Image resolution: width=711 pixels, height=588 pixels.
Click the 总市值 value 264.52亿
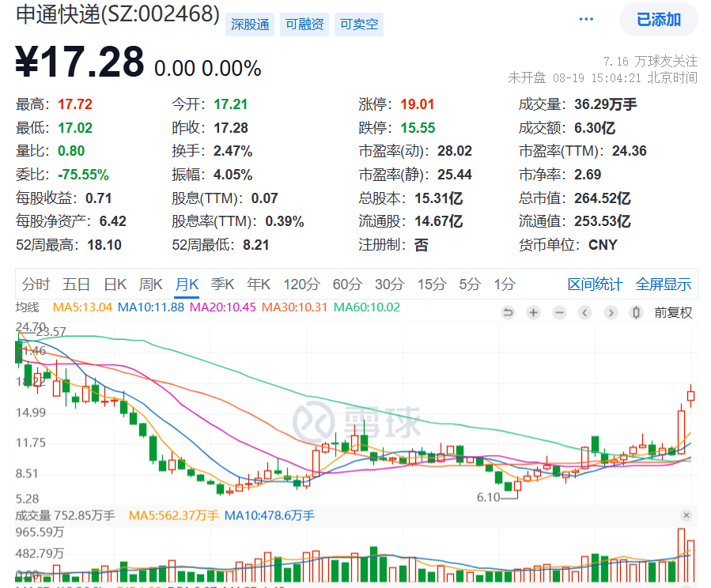point(603,198)
